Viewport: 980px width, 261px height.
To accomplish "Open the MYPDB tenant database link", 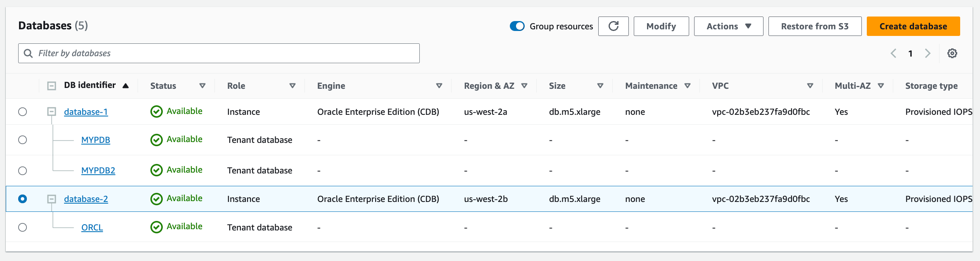I will [95, 140].
